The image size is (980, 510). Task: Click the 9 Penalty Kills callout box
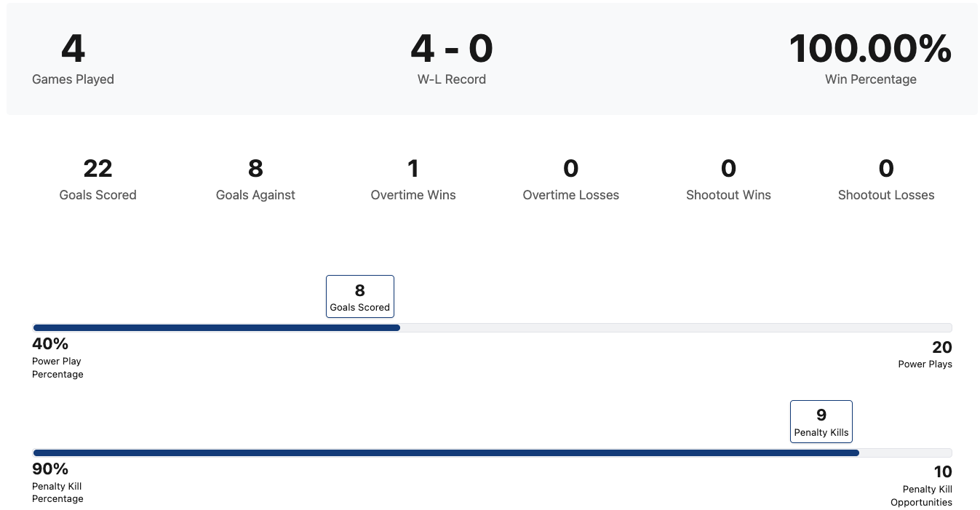(821, 422)
